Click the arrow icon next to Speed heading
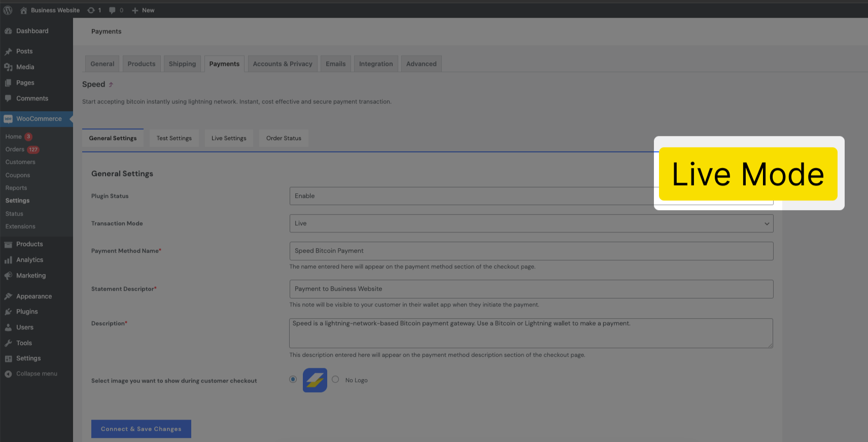This screenshot has height=442, width=868. (x=111, y=85)
